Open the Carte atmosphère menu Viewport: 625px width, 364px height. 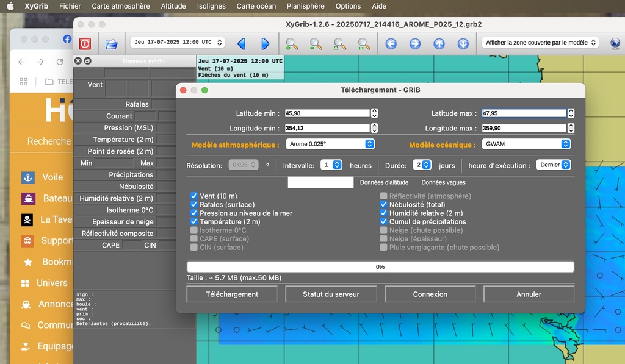coord(121,6)
